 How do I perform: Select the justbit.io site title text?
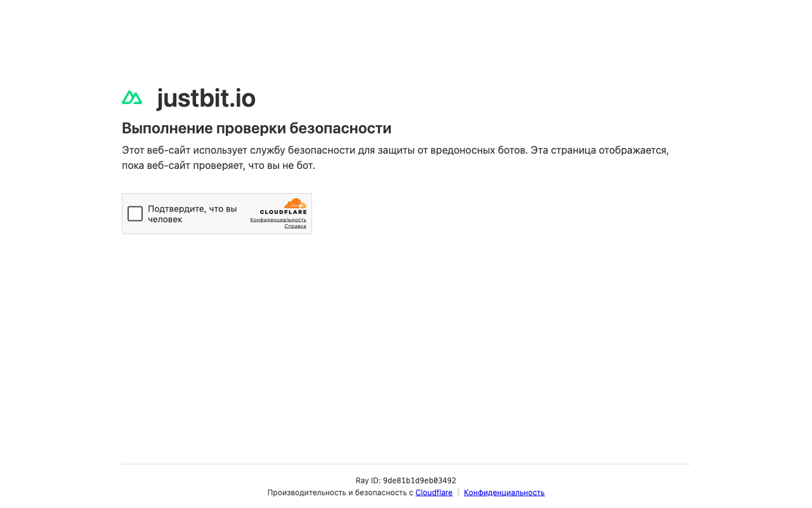point(206,98)
